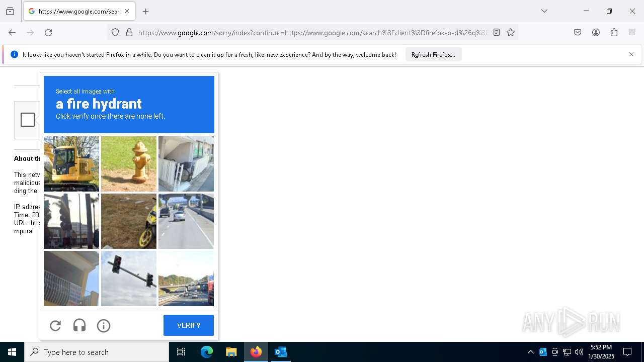644x362 pixels.
Task: Save page to Pocket
Action: click(x=578, y=33)
